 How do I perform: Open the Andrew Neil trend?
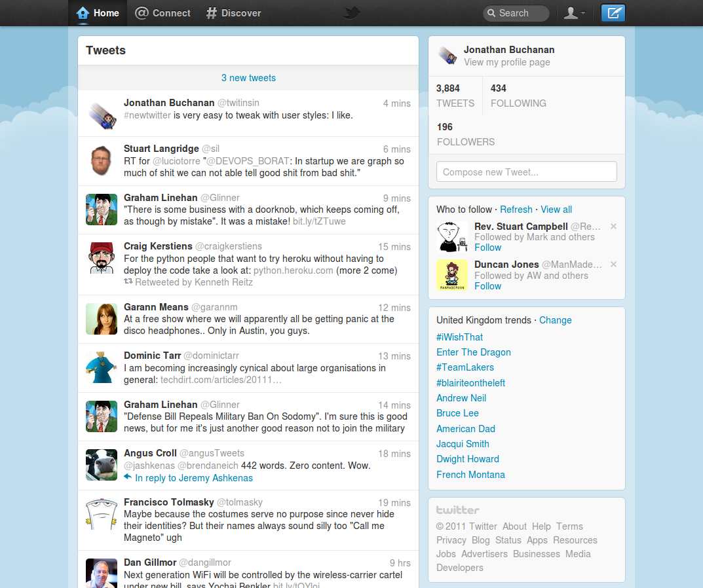[x=461, y=398]
